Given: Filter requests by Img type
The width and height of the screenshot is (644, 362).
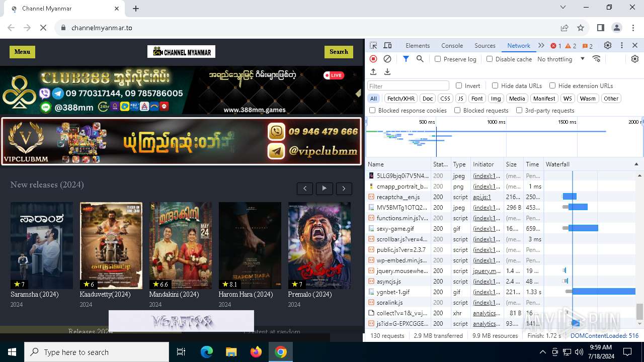Looking at the screenshot, I should click(496, 99).
